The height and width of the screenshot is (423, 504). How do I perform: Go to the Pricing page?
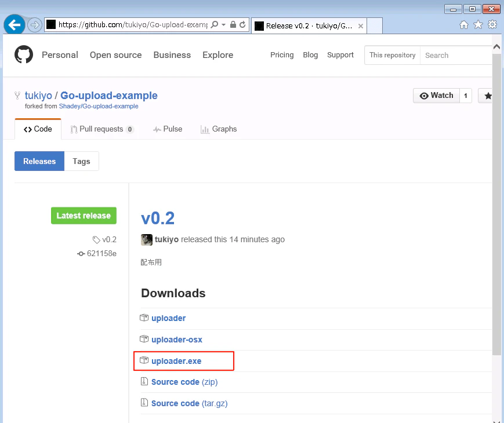click(x=282, y=55)
